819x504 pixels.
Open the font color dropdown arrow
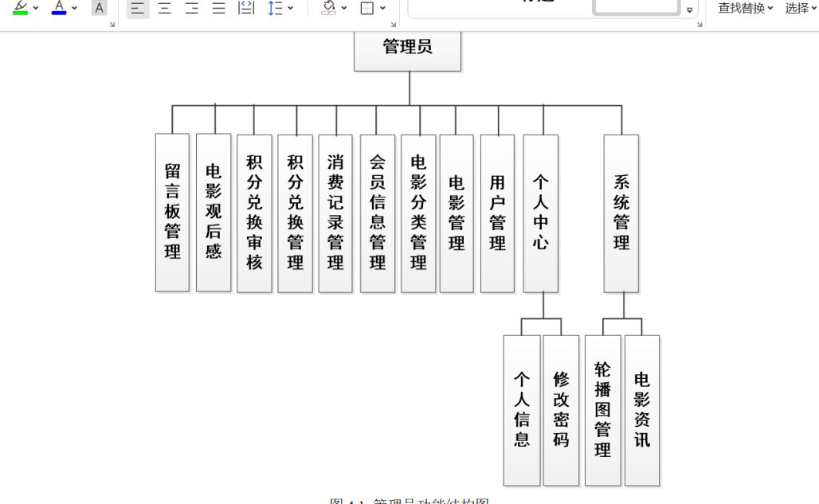tap(74, 8)
